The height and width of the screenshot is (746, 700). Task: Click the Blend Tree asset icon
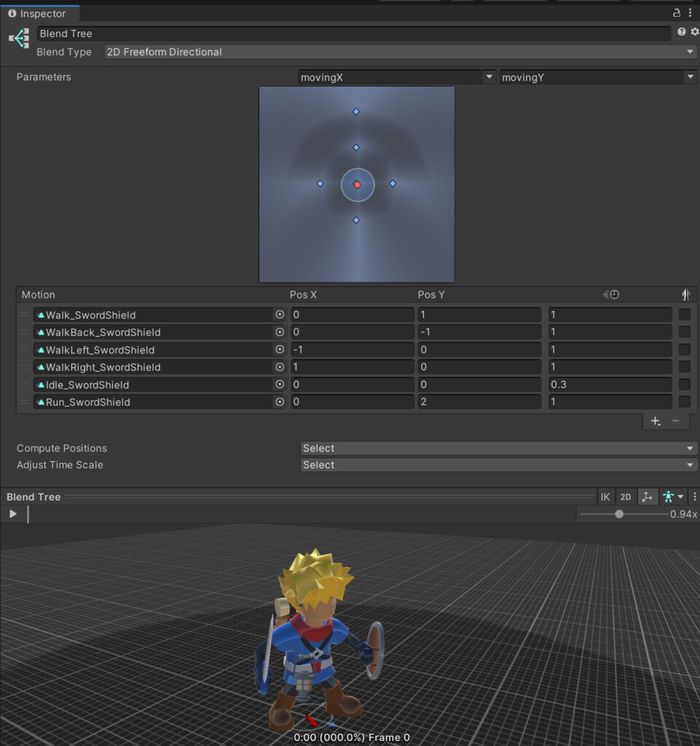pyautogui.click(x=19, y=38)
